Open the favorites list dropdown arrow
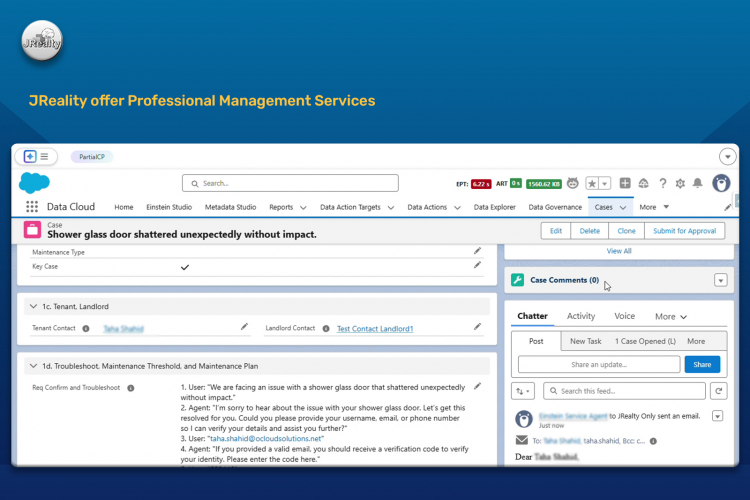Image resolution: width=750 pixels, height=500 pixels. click(605, 183)
